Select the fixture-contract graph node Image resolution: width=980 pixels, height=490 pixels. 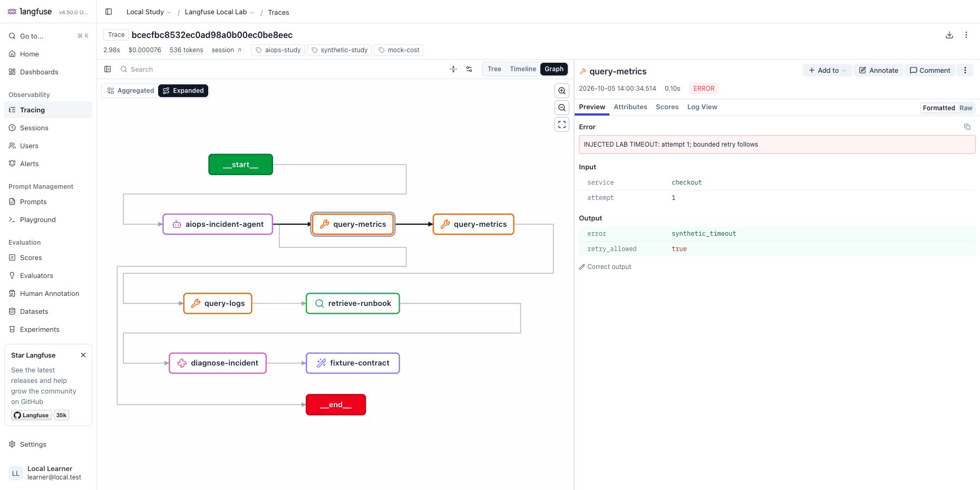[353, 363]
